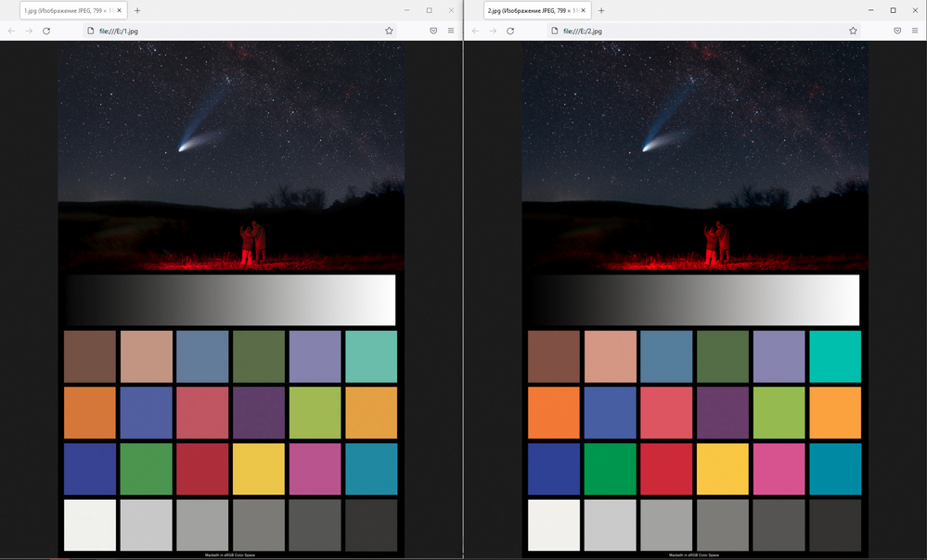Viewport: 927px width, 560px height.
Task: Reload the page in the 2.jpg window
Action: (510, 31)
